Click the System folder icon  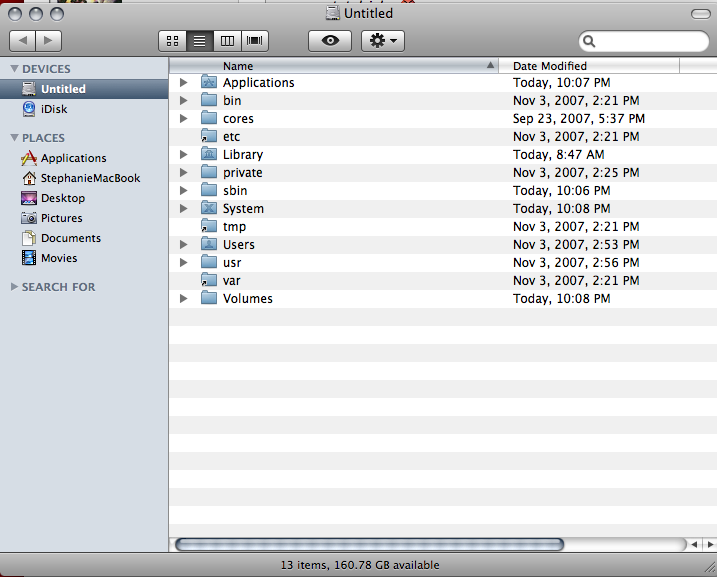pyautogui.click(x=209, y=208)
